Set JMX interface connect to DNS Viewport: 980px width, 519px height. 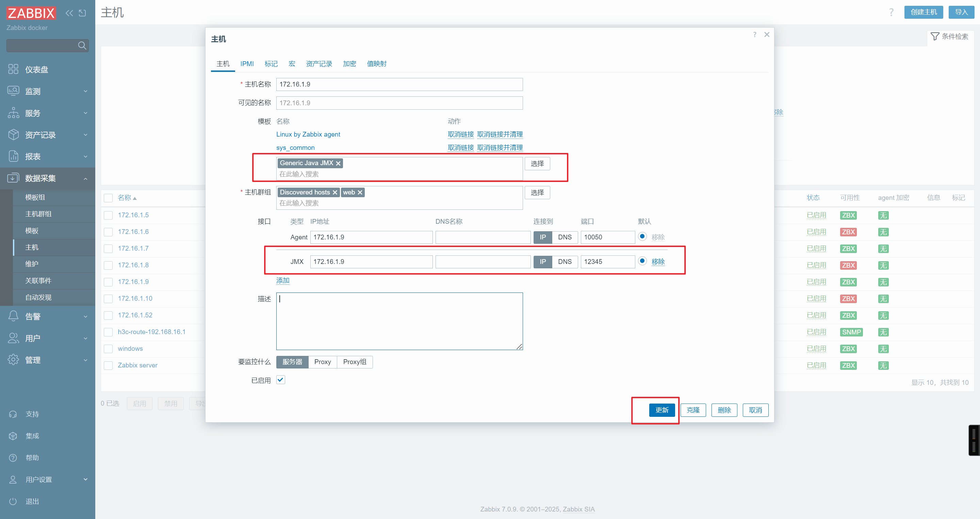(x=565, y=262)
